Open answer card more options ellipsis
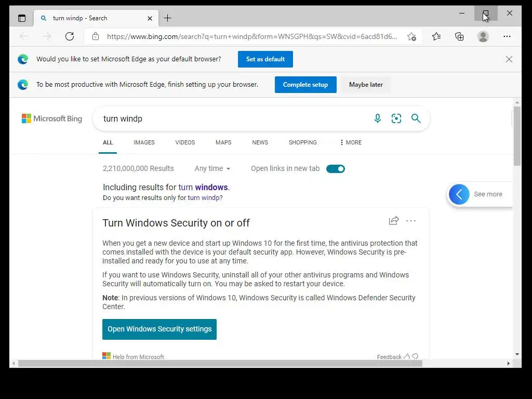This screenshot has width=532, height=399. coord(411,221)
